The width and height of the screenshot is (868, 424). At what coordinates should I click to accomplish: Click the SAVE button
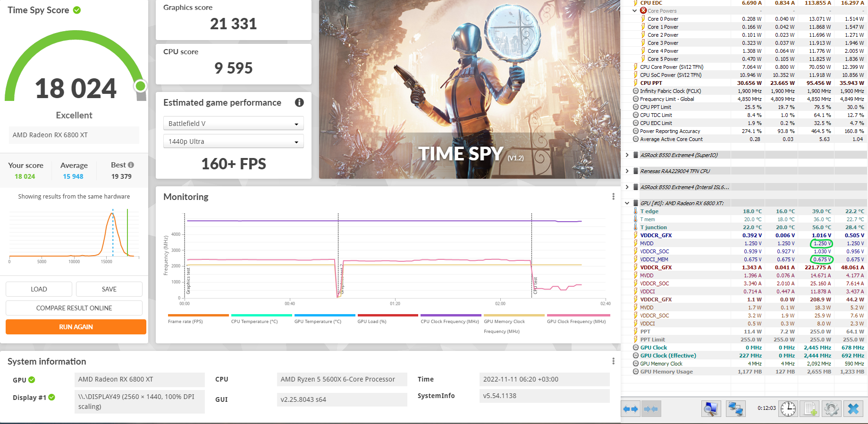pyautogui.click(x=109, y=289)
